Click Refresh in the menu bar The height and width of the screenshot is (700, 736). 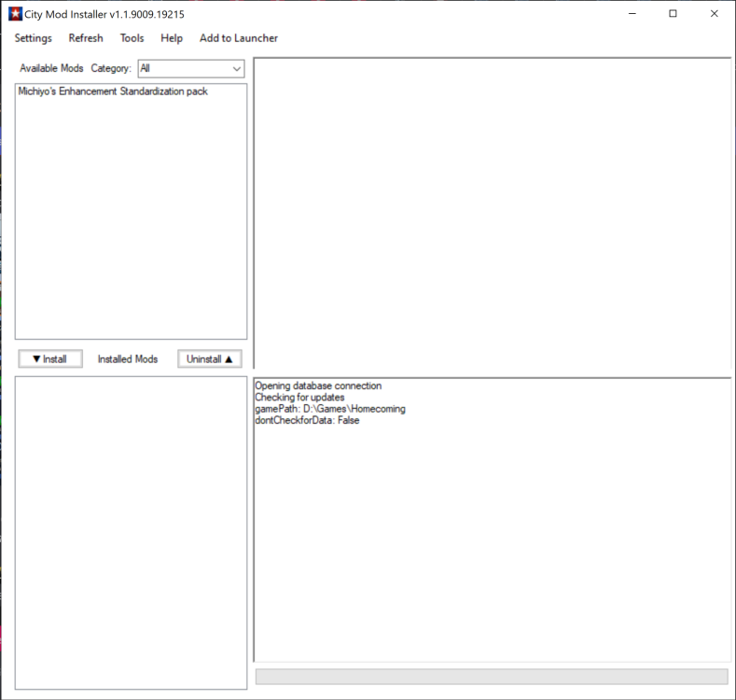coord(86,38)
